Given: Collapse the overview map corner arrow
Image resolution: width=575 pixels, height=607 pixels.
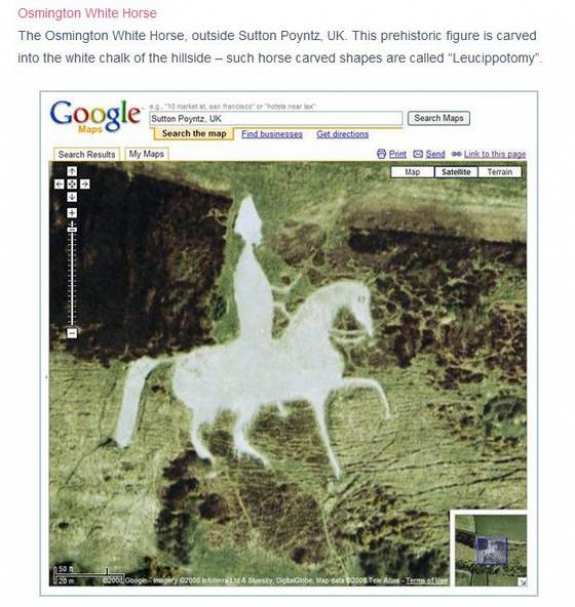Looking at the screenshot, I should [523, 581].
